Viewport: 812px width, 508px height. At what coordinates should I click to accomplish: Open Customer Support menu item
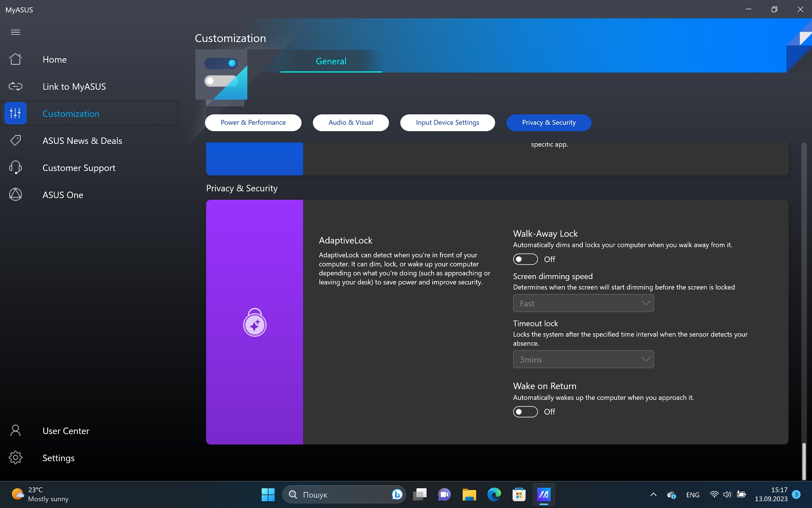click(79, 168)
